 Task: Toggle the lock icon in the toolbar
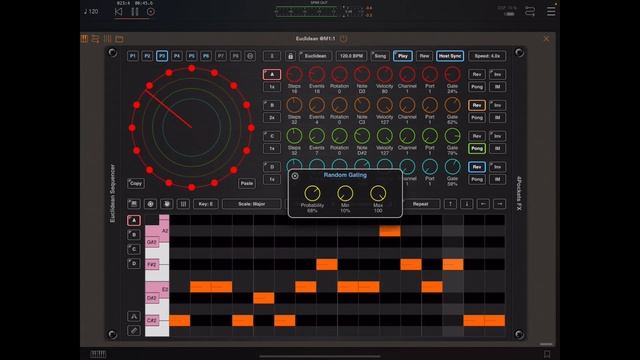[290, 56]
